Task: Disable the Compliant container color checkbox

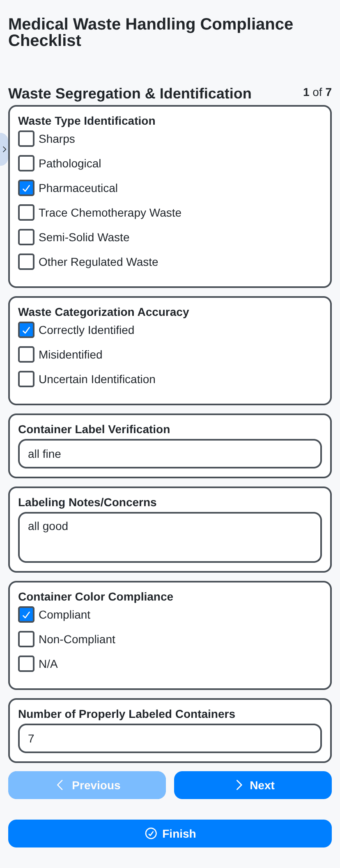Action: (26, 614)
